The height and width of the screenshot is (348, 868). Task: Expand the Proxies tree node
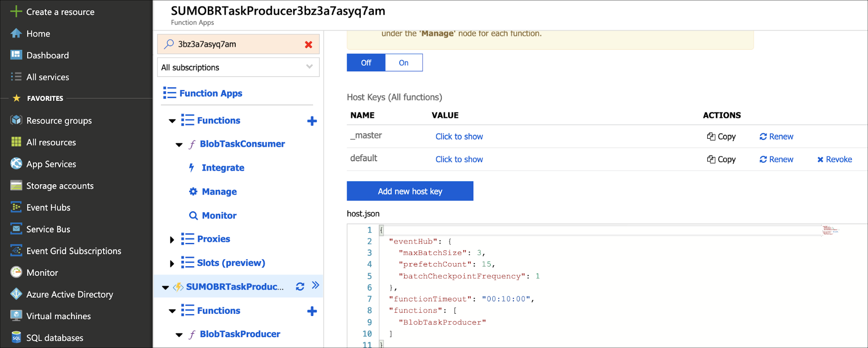(x=172, y=240)
